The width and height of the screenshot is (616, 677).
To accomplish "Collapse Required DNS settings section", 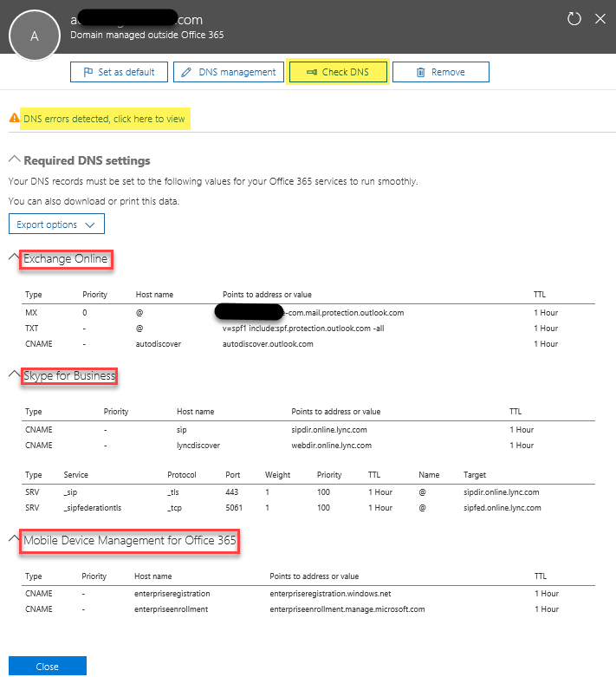I will 14,159.
